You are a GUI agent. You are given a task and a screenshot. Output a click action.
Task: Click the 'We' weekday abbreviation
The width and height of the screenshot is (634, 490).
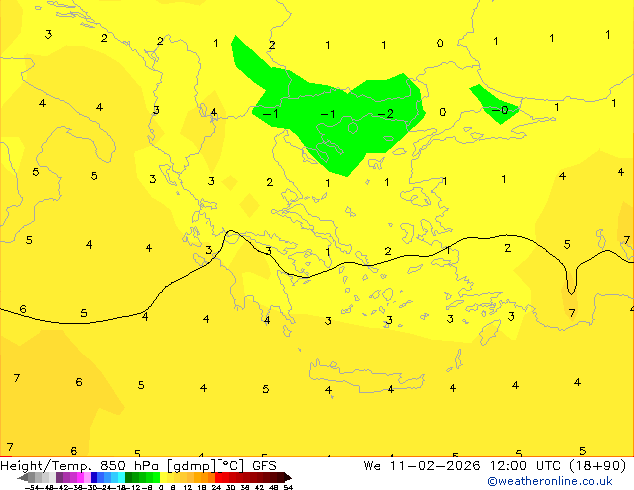click(x=372, y=466)
